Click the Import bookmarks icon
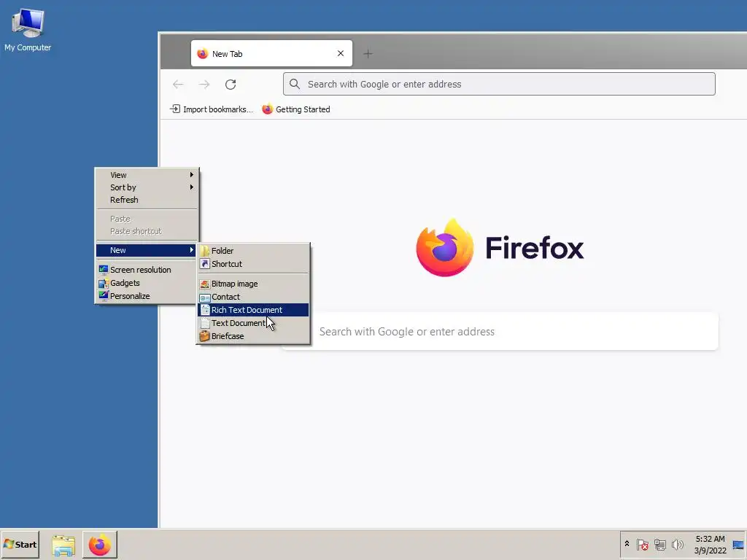This screenshot has width=747, height=560. tap(175, 109)
